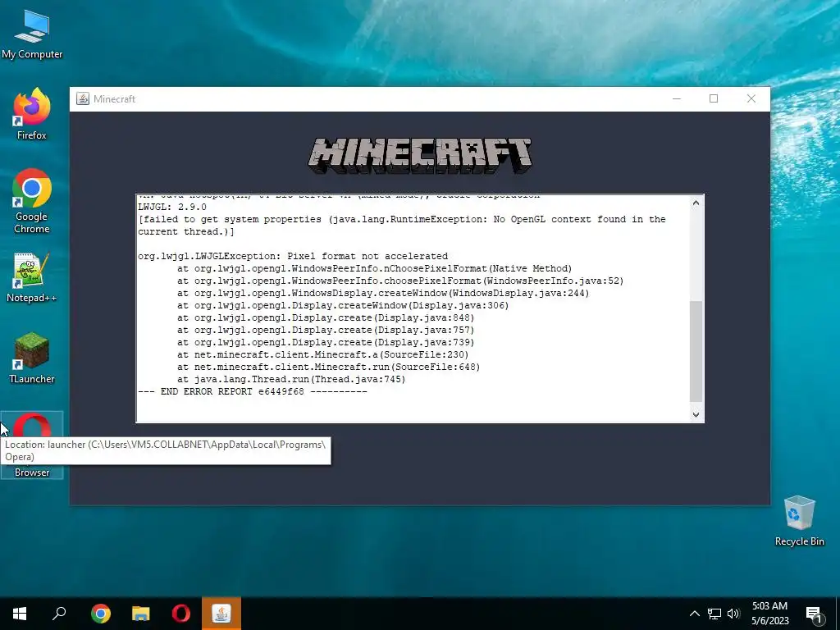This screenshot has height=630, width=840.
Task: Minimize the Minecraft window
Action: (x=677, y=98)
